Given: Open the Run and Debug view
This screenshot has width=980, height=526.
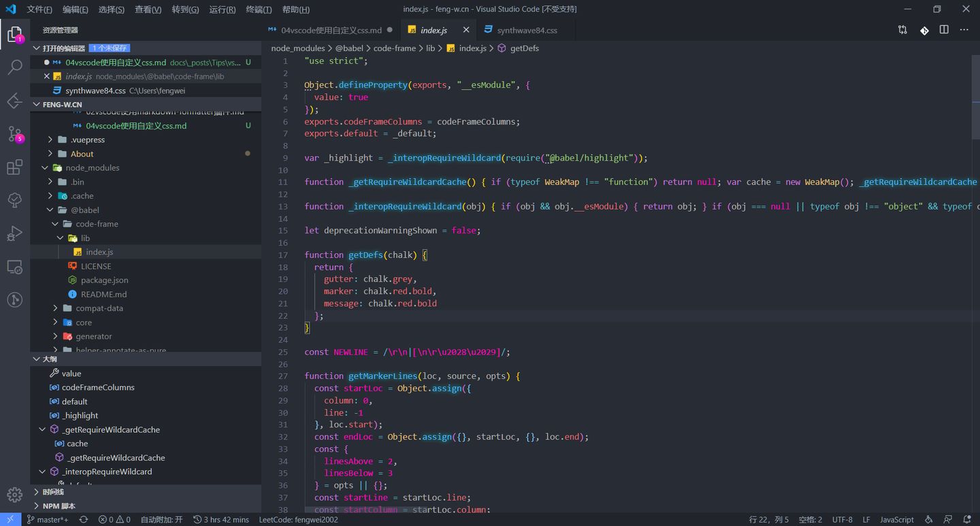Looking at the screenshot, I should pyautogui.click(x=15, y=233).
